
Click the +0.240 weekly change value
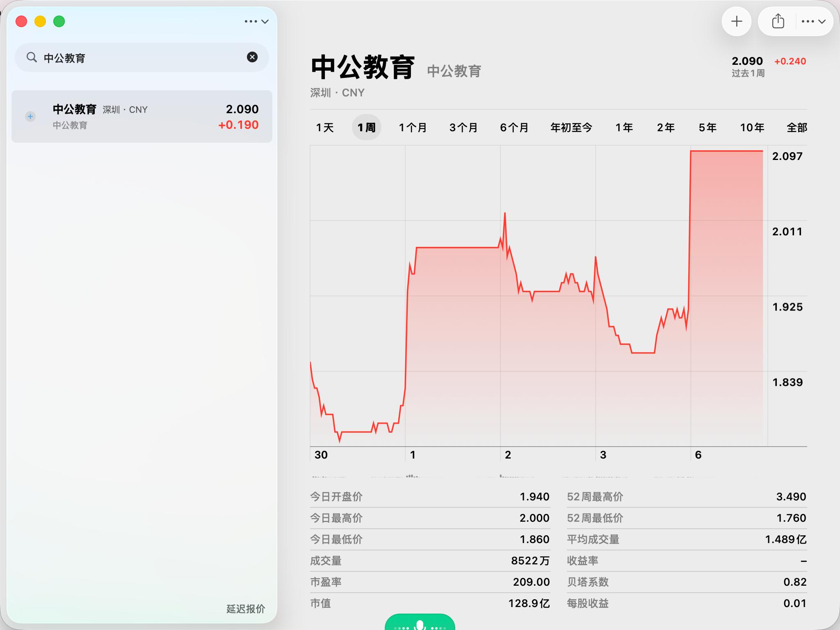click(790, 61)
